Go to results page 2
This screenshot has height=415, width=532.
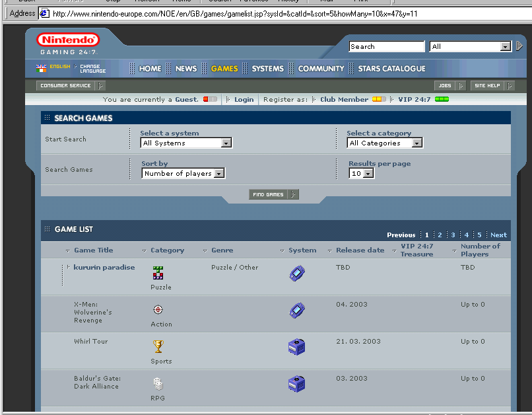pyautogui.click(x=440, y=235)
